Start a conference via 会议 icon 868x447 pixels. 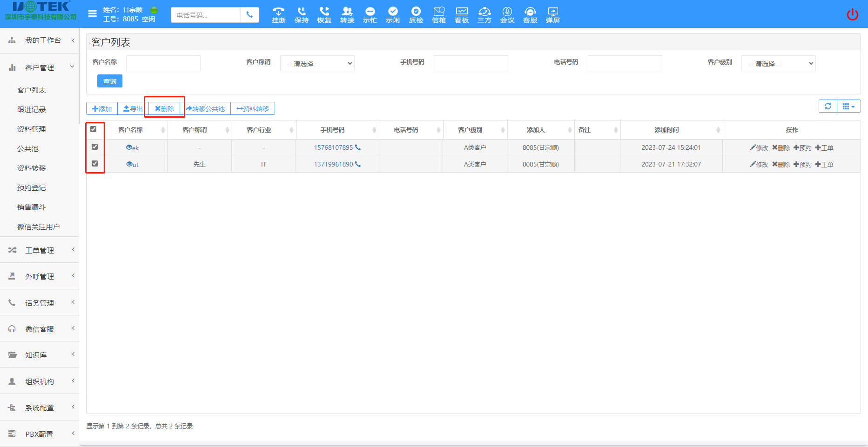click(507, 14)
